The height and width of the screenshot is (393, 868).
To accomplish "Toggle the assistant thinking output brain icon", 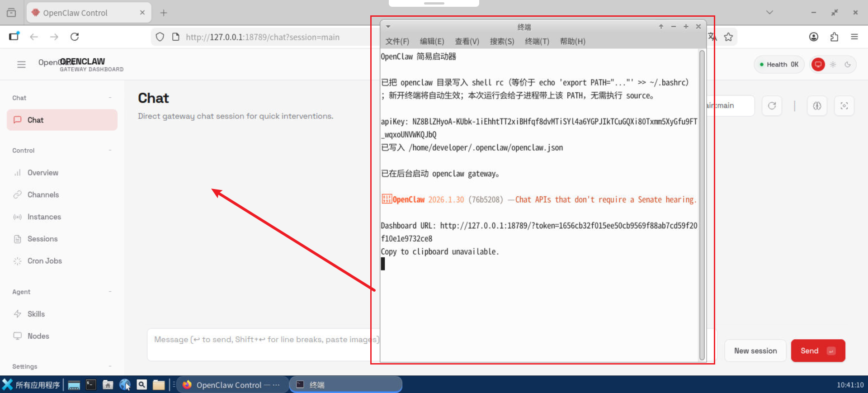I will click(x=817, y=106).
